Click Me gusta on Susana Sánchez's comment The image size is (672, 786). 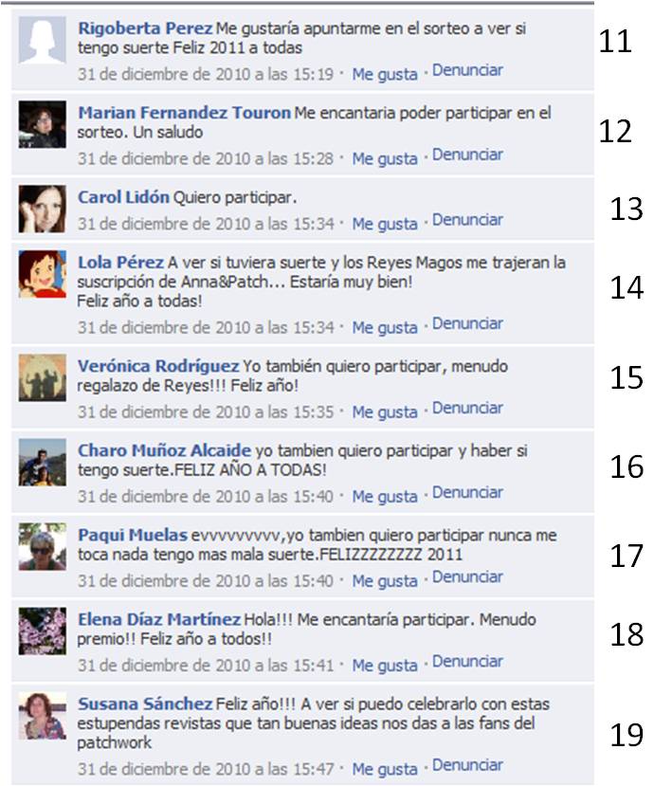click(385, 770)
